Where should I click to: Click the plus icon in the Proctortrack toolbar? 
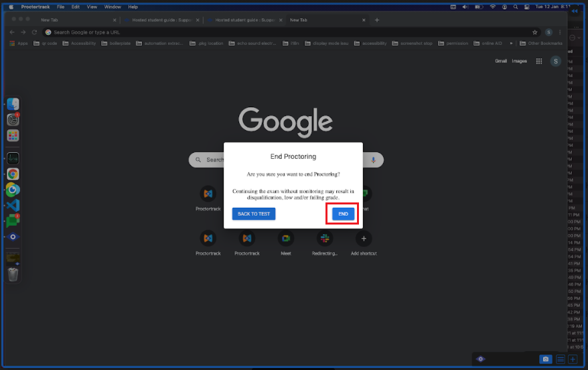[x=573, y=359]
